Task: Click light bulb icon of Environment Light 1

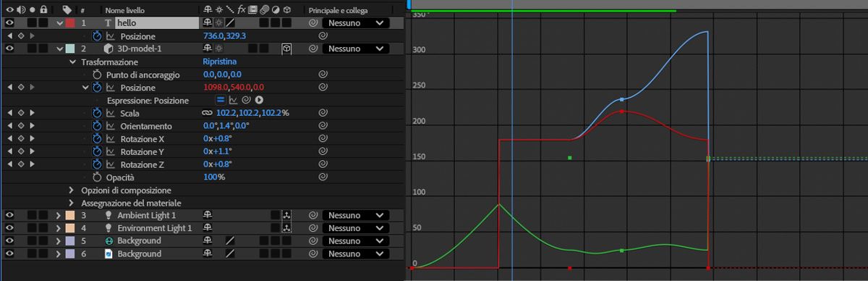Action: tap(109, 229)
